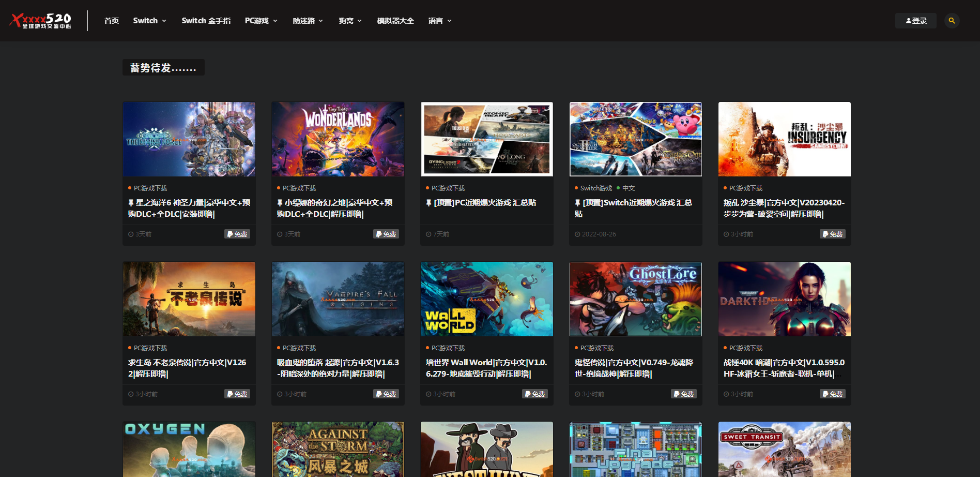
Task: Click PC游戏下载 tag on 叛乱 沙尘暴 card
Action: click(x=746, y=188)
